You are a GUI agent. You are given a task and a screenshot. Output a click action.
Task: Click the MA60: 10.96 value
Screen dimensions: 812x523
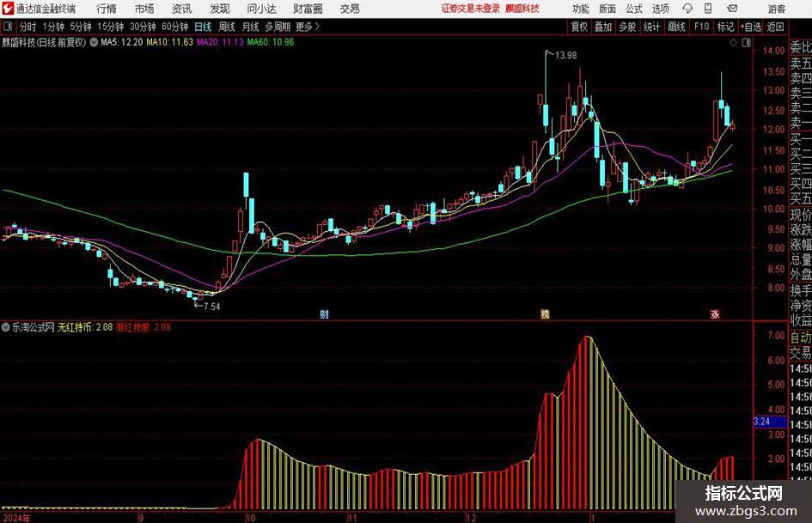pyautogui.click(x=271, y=42)
